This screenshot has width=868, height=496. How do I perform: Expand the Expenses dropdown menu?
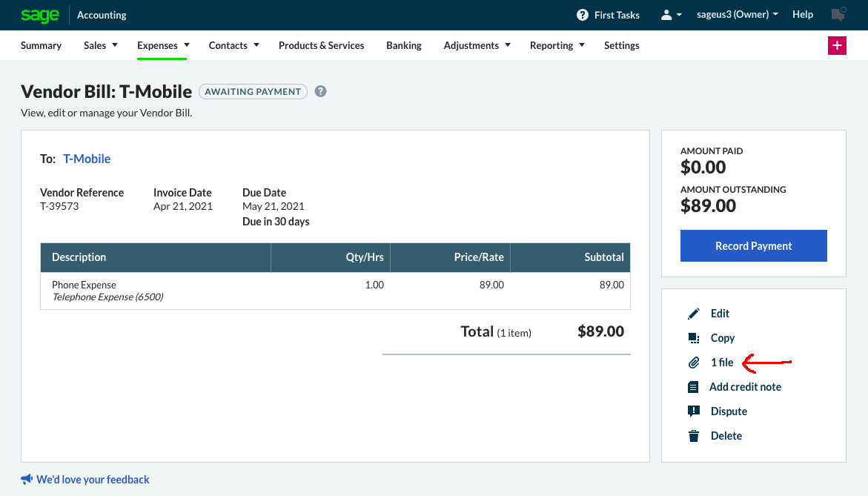[x=188, y=45]
